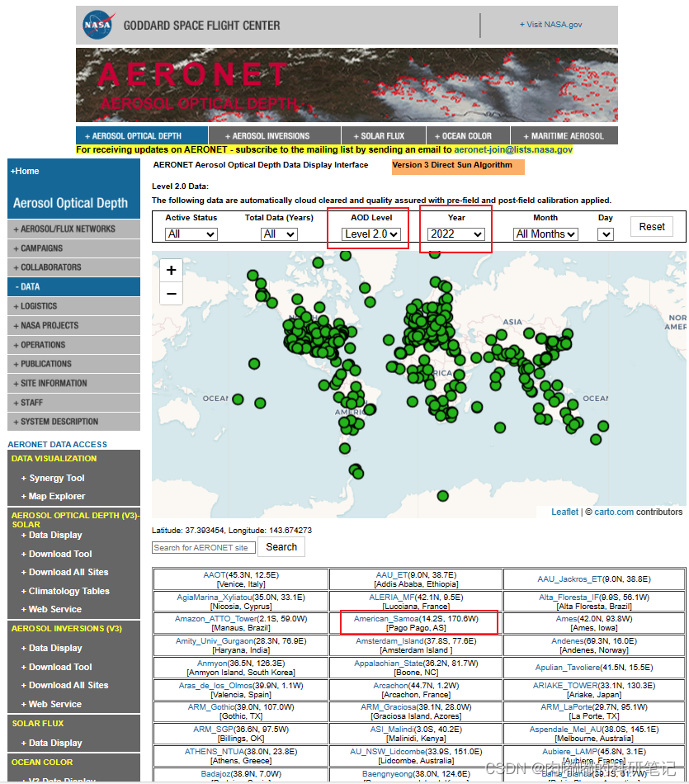
Task: Click the Search button
Action: tap(281, 547)
